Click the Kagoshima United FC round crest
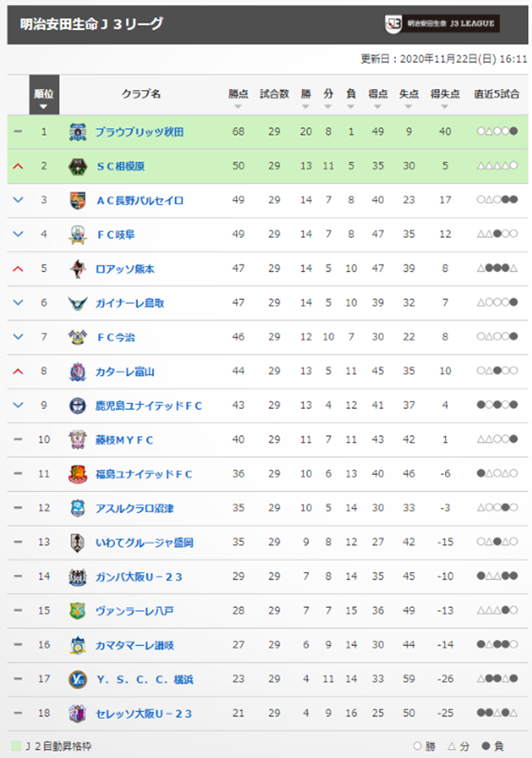The height and width of the screenshot is (758, 532). point(77,406)
